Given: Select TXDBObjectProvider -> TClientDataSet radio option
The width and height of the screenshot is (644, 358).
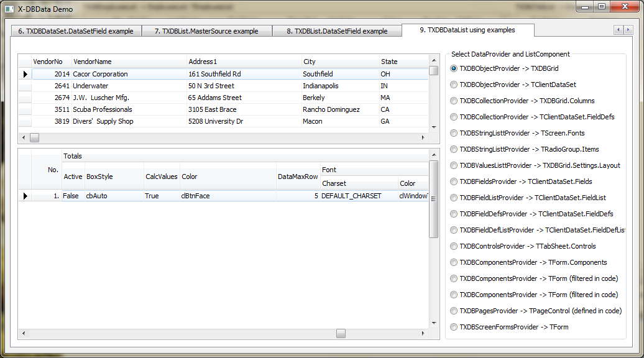Looking at the screenshot, I should point(454,85).
